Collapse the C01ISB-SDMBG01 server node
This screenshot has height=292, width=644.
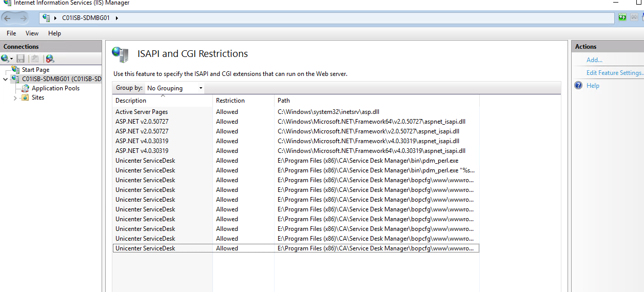pos(5,79)
